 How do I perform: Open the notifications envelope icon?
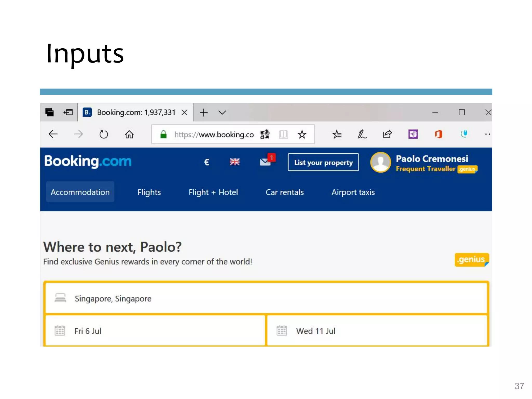tap(266, 162)
